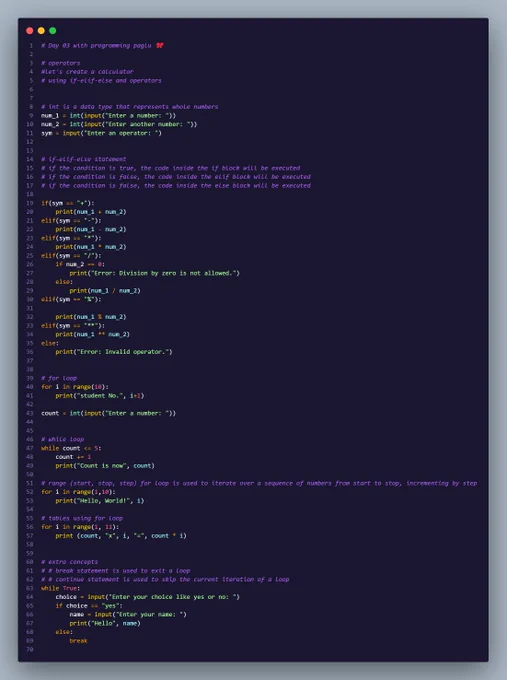Select print(num_1 % num_2) statement
This screenshot has width=507, height=680.
[91, 317]
